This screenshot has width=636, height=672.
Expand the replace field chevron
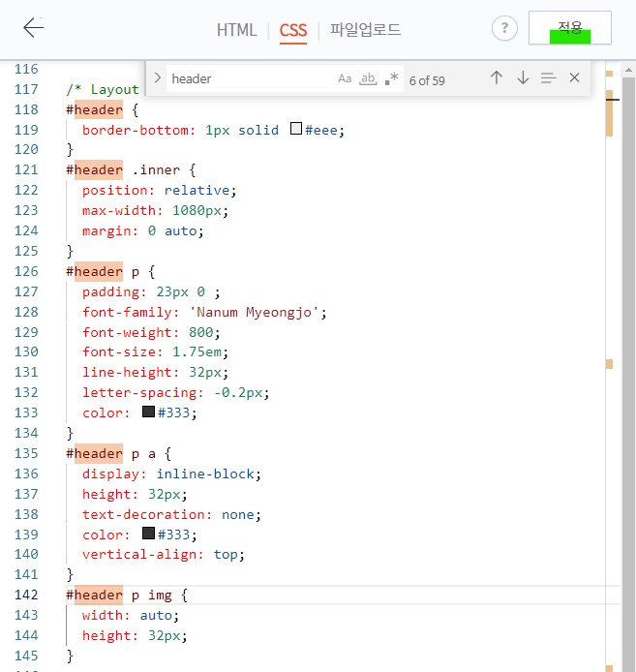point(157,78)
